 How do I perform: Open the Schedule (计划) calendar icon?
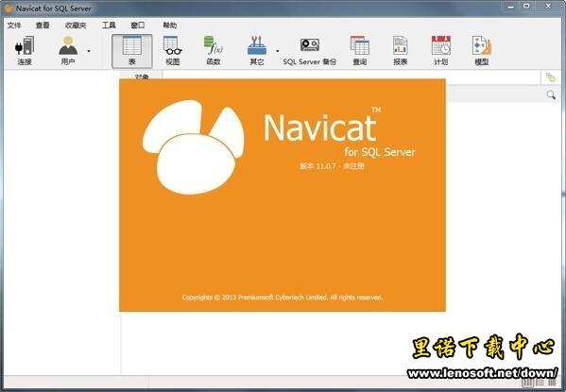tap(440, 50)
